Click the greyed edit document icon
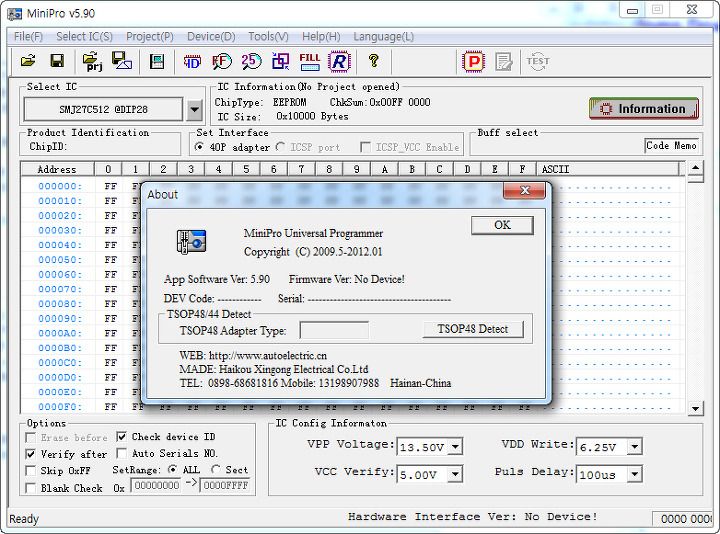This screenshot has width=720, height=534. point(504,62)
